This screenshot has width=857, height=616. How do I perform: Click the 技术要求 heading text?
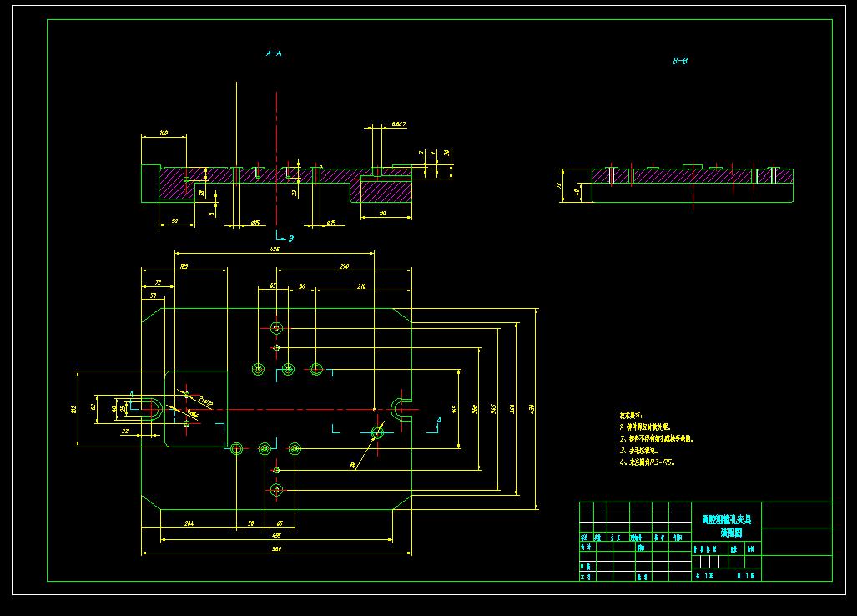point(631,416)
